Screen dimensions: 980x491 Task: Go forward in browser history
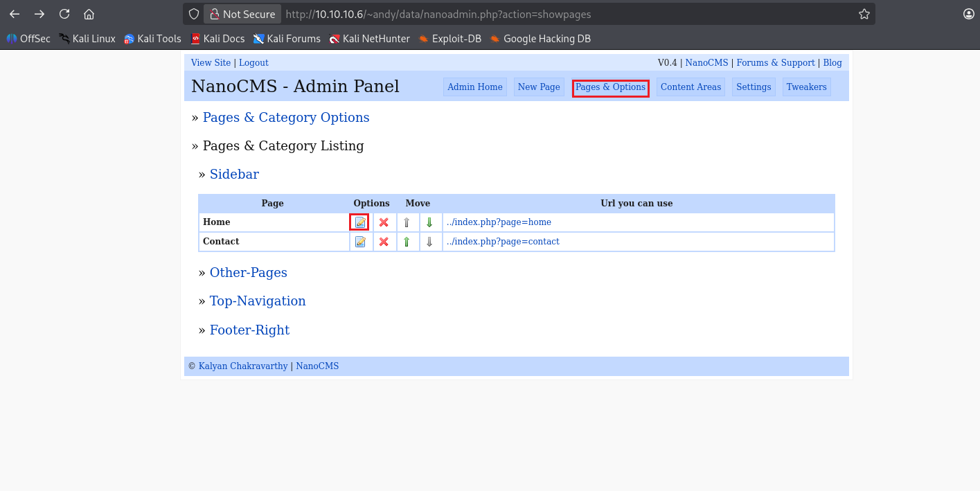(x=39, y=14)
